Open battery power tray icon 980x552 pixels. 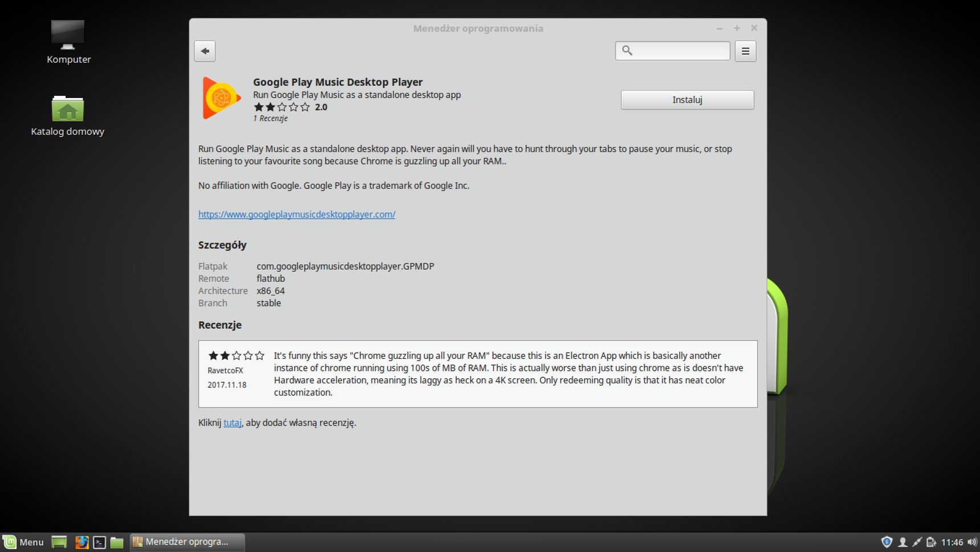click(x=931, y=542)
